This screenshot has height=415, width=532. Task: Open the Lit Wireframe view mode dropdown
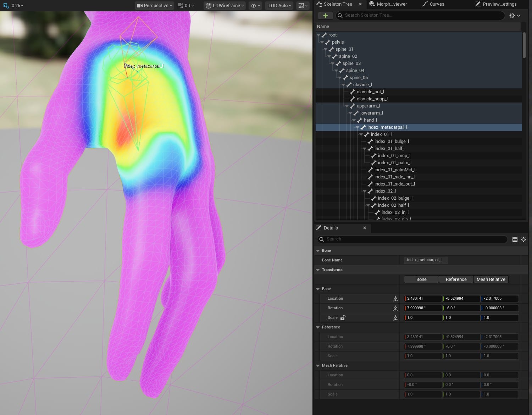(225, 6)
